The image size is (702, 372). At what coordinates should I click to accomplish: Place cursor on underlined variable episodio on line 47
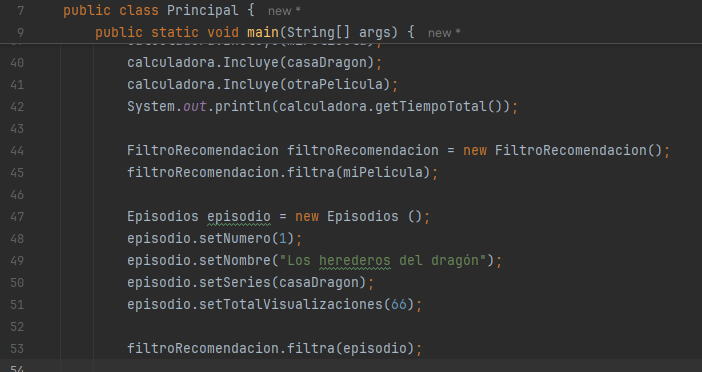pos(239,217)
